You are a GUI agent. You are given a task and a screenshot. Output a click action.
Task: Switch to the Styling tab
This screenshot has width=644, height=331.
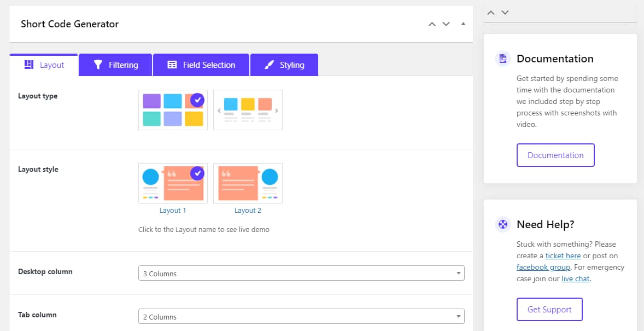coord(284,64)
